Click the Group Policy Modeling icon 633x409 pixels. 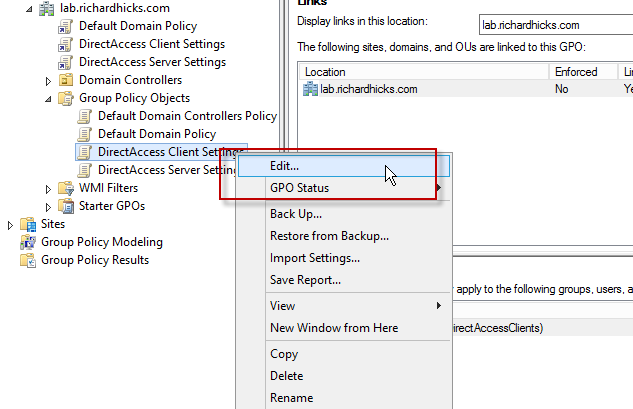[x=29, y=242]
